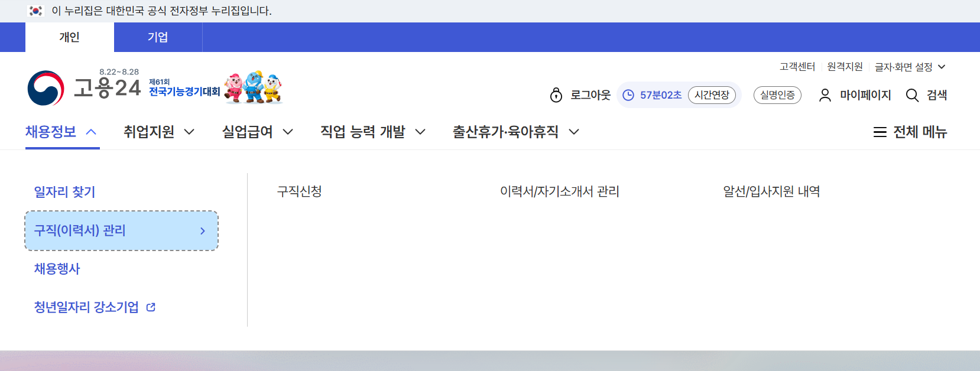
Task: Open 알선/입사지원 내역 page
Action: click(771, 191)
